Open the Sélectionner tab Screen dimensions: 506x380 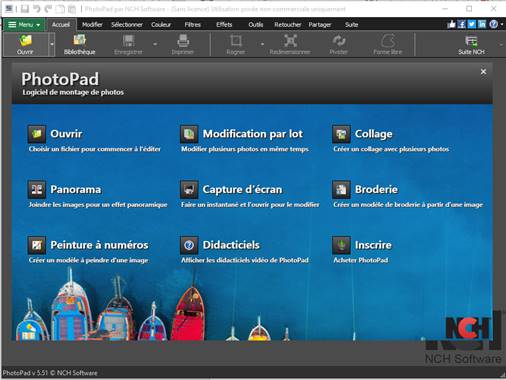click(127, 25)
